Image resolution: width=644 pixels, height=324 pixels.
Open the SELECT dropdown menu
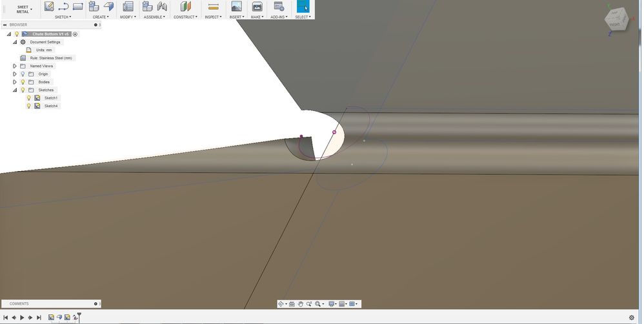point(303,17)
